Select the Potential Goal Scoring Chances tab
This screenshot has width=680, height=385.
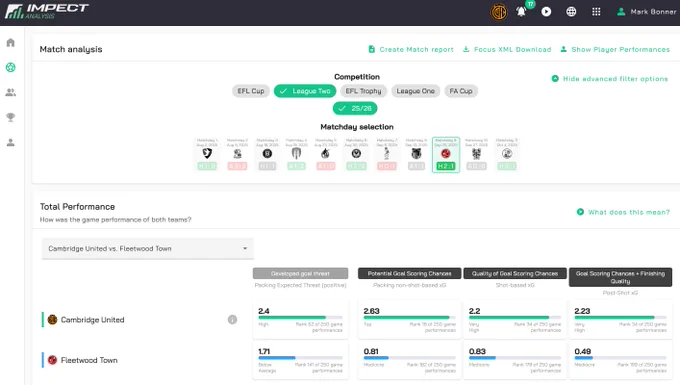point(409,274)
